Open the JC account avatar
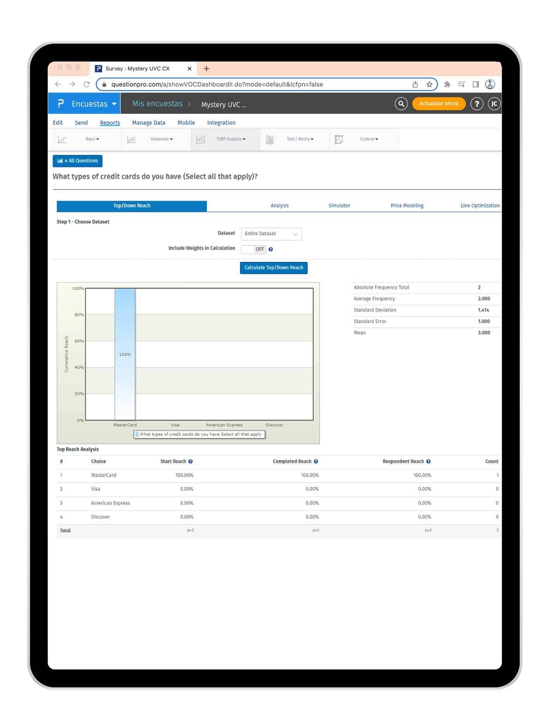 494,104
